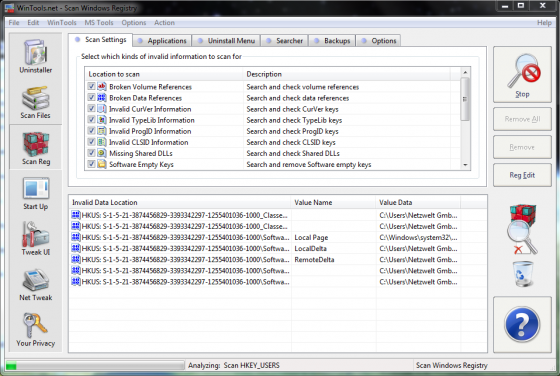Open the MS Tools menu

pyautogui.click(x=99, y=22)
